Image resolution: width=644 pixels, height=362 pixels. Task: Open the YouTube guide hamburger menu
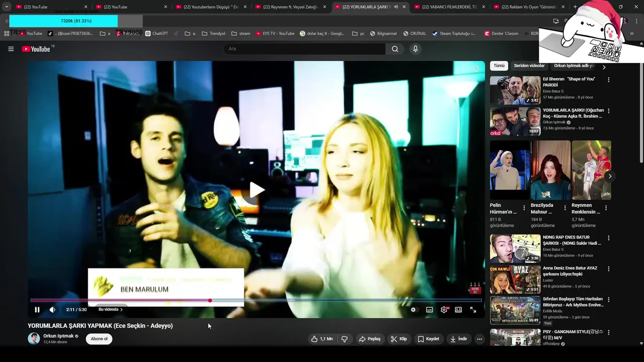11,49
